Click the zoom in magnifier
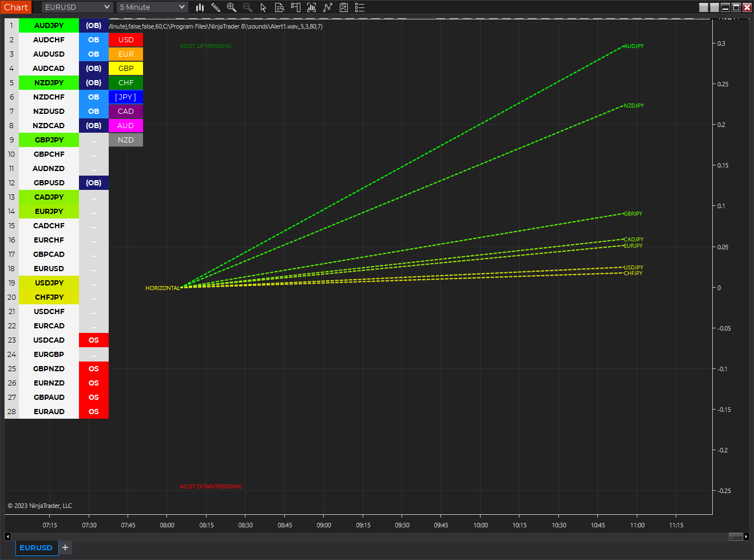Viewport: 754px width, 560px height. [x=232, y=7]
